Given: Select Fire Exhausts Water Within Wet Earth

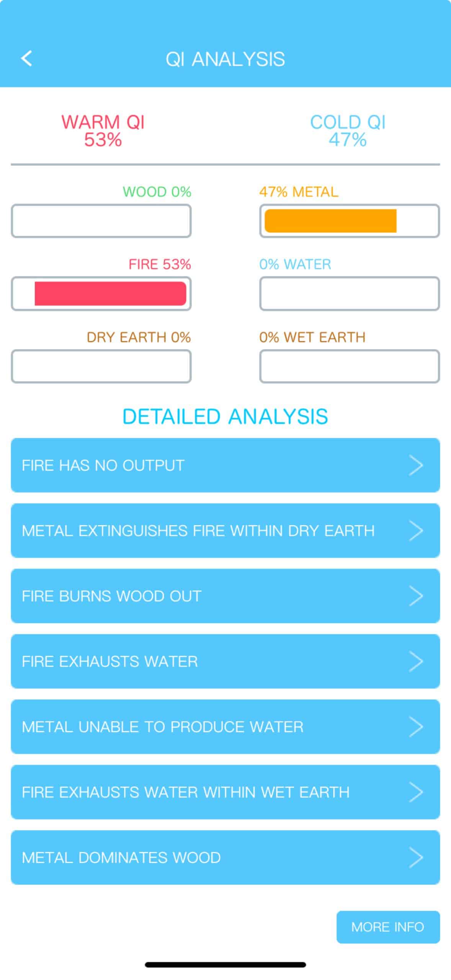Looking at the screenshot, I should 186,792.
